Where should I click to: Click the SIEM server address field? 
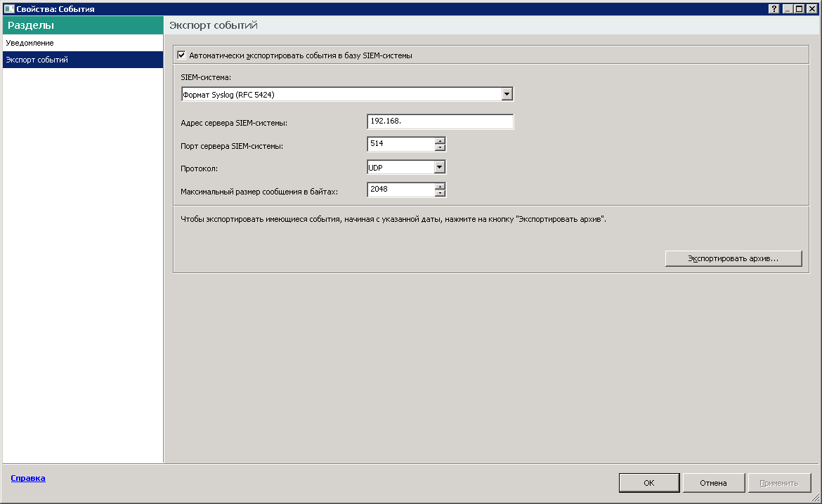point(440,121)
